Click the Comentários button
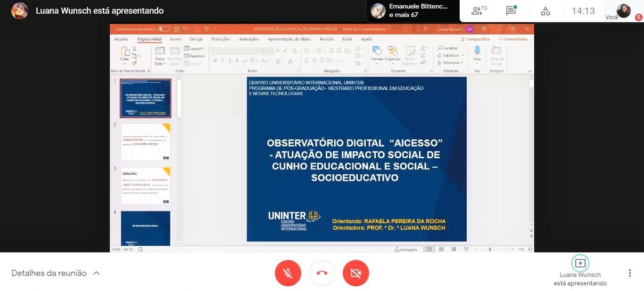 coord(513,40)
